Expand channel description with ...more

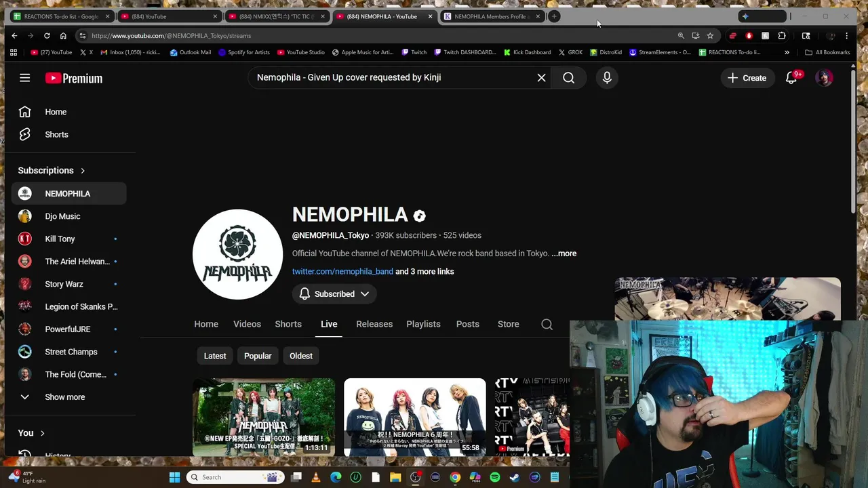564,253
